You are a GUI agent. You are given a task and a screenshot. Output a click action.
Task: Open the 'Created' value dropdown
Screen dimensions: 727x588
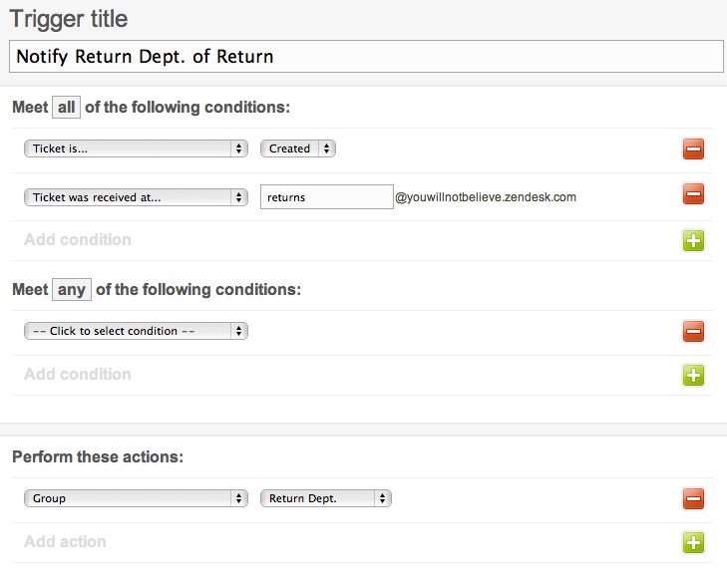click(298, 148)
